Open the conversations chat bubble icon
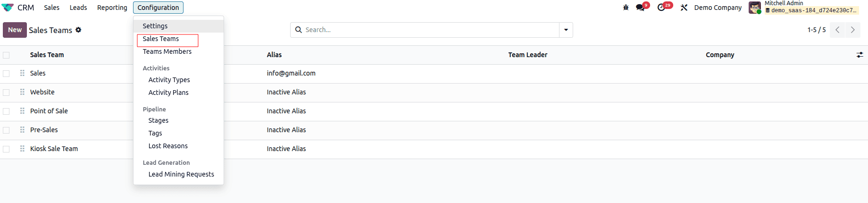Viewport: 868px width, 203px height. coord(640,8)
